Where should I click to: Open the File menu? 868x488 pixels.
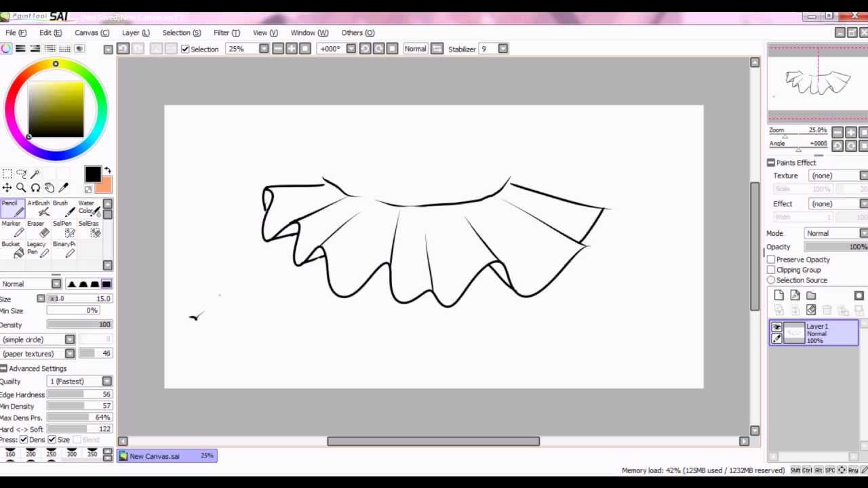[16, 33]
